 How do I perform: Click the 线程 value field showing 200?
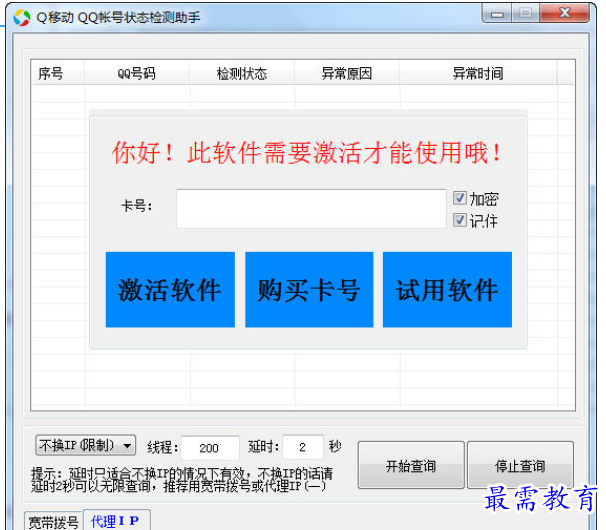click(x=210, y=448)
